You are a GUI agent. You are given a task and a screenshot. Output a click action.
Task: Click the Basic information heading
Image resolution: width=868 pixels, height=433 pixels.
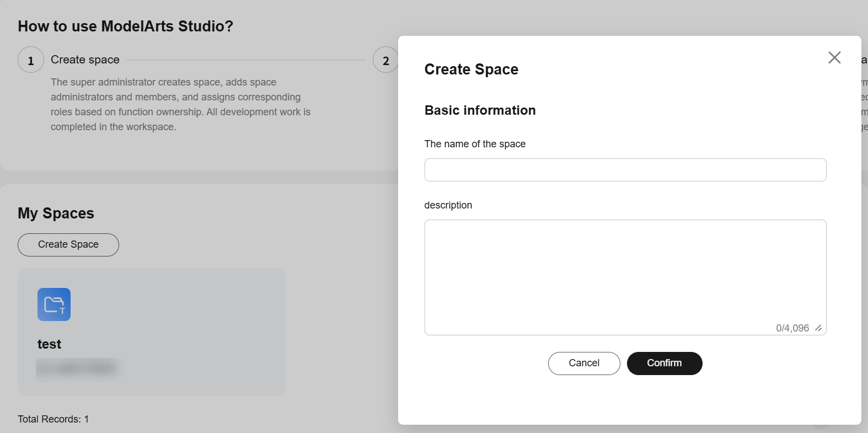click(x=480, y=110)
